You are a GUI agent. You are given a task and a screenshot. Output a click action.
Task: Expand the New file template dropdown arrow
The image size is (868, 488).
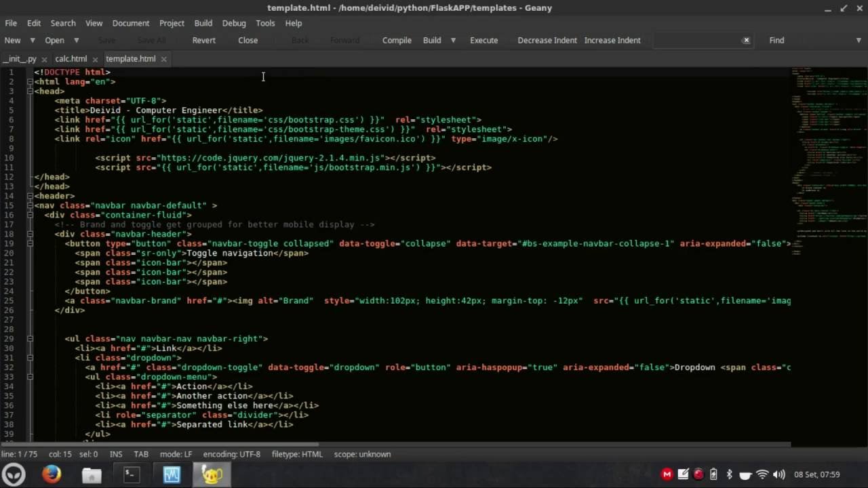tap(32, 40)
